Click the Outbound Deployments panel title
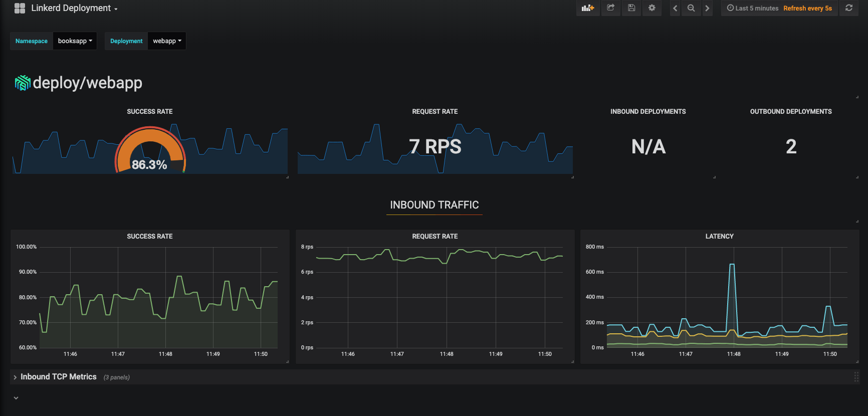Screen dimensions: 868x416 click(790, 111)
